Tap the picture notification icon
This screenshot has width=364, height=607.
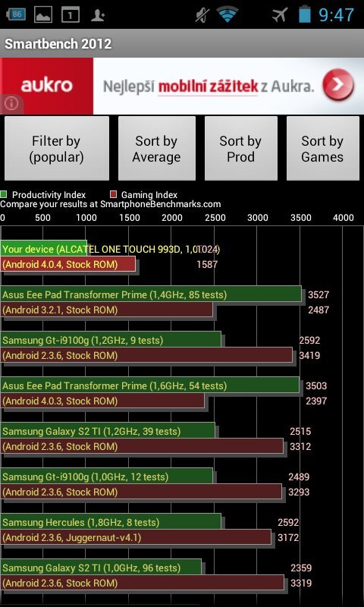[43, 14]
